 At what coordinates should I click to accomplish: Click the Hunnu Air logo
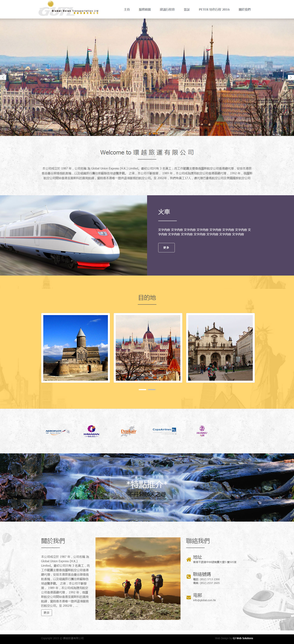point(202,431)
